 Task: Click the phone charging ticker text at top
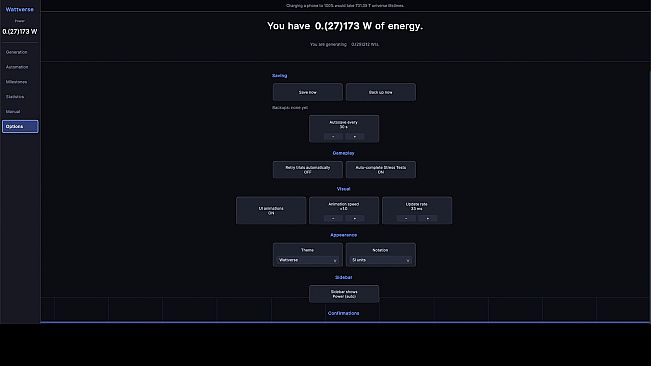[x=345, y=6]
